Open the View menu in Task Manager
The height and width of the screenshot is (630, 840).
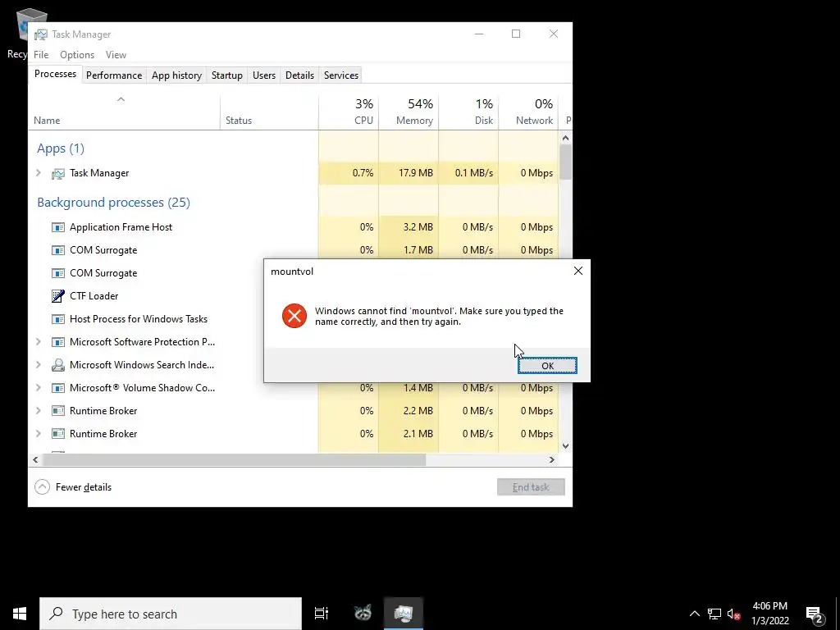116,55
